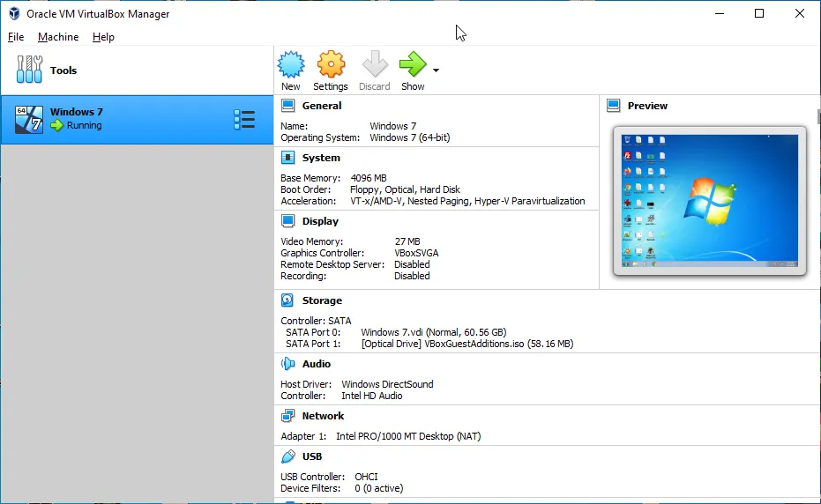821x504 pixels.
Task: Click the OHCI USB controller value
Action: click(x=366, y=477)
